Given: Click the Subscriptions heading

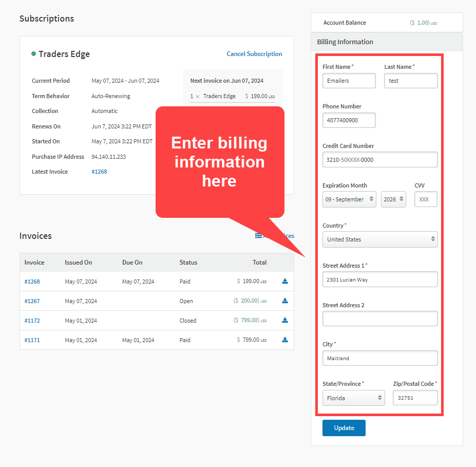Looking at the screenshot, I should tap(47, 18).
